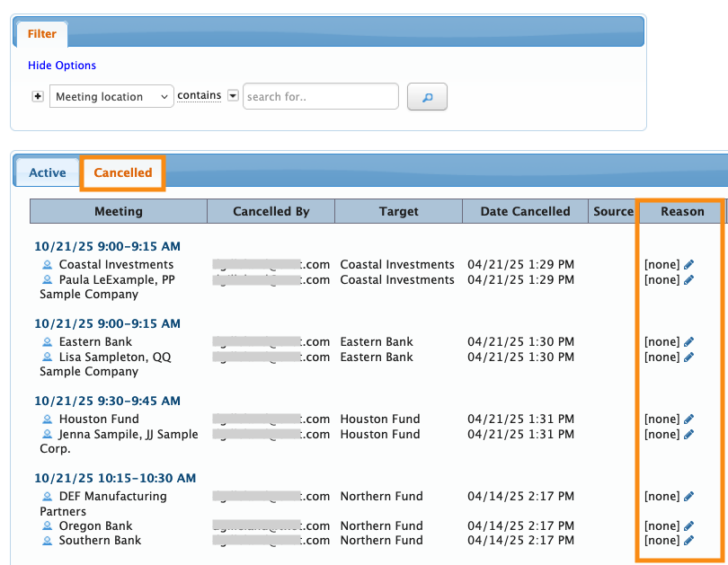Click 'Lisa Sampleton, QQ' attendee name

(115, 358)
